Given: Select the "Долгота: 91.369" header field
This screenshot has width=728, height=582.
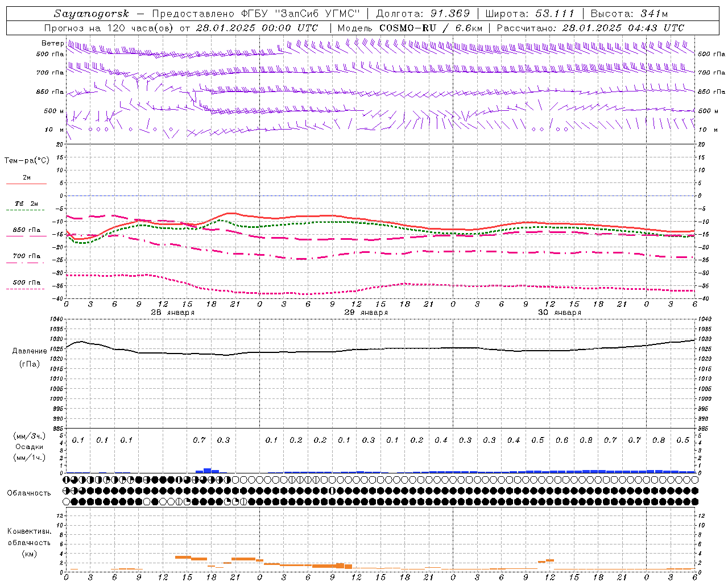Looking at the screenshot, I should pos(423,14).
